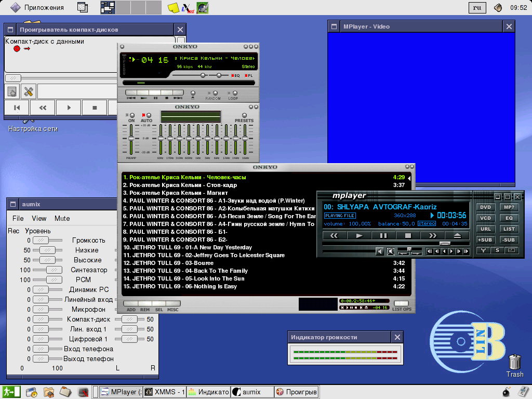Screen dimensions: 532x399
Task: Click the XMMS pause button
Action: [155, 92]
